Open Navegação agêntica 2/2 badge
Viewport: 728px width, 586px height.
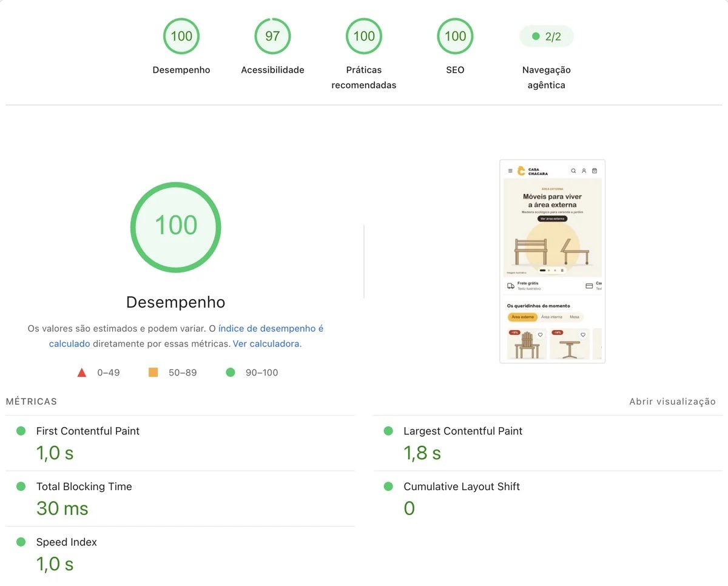(x=547, y=36)
